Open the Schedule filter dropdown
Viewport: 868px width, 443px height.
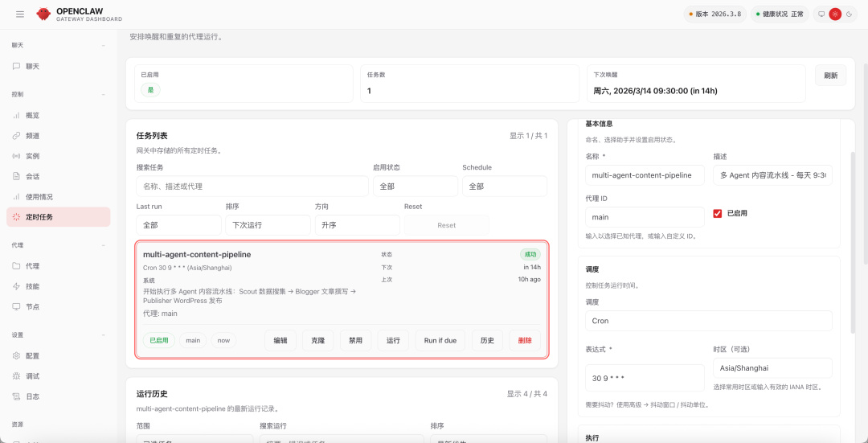[504, 187]
